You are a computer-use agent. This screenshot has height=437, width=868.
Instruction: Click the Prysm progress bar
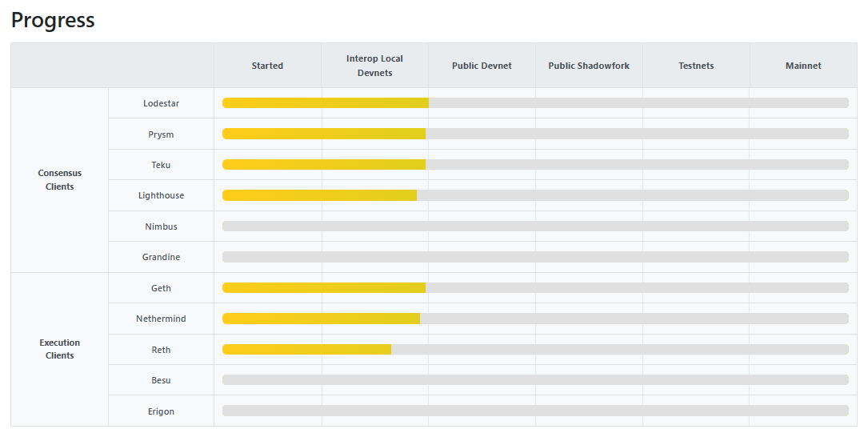pos(534,134)
